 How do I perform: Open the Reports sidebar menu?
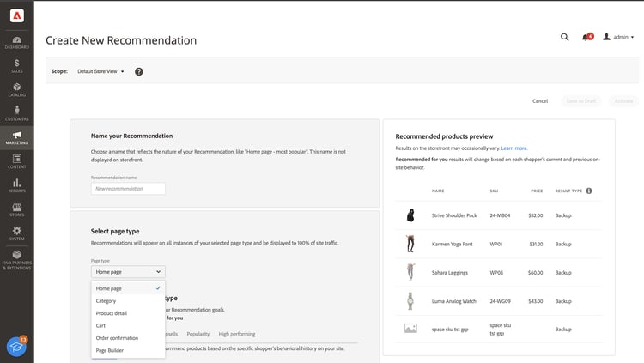pos(17,185)
